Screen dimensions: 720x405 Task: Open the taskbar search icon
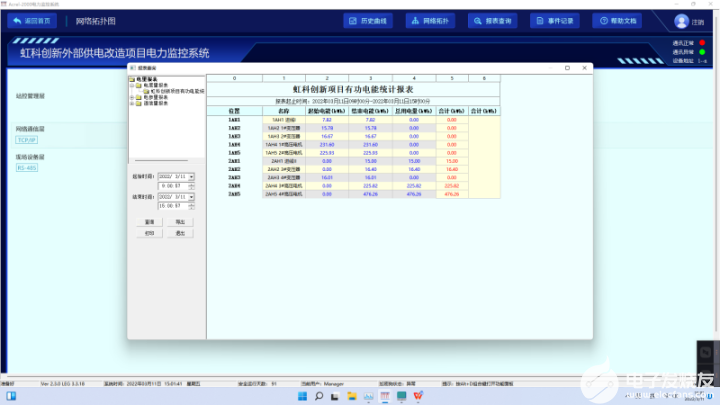click(319, 396)
